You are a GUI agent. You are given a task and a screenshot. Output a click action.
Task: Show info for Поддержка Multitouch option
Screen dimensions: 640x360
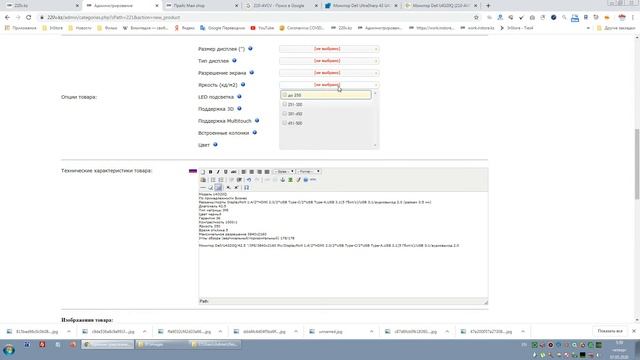point(257,121)
